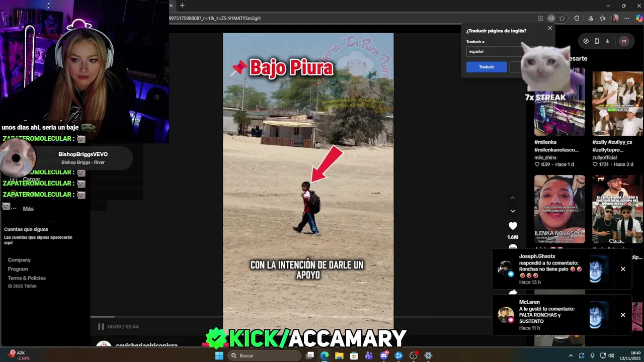Click the phone get-app icon on TikTok
Image resolution: width=644 pixels, height=362 pixels.
point(597,41)
